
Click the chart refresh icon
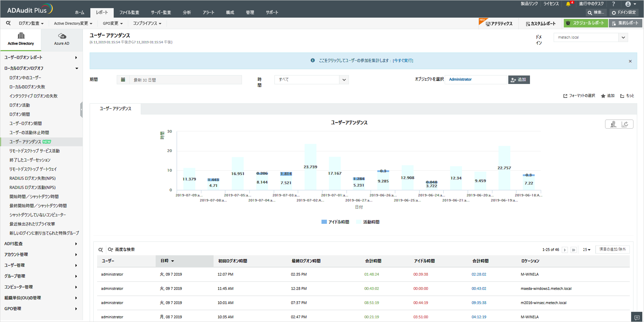pos(626,124)
